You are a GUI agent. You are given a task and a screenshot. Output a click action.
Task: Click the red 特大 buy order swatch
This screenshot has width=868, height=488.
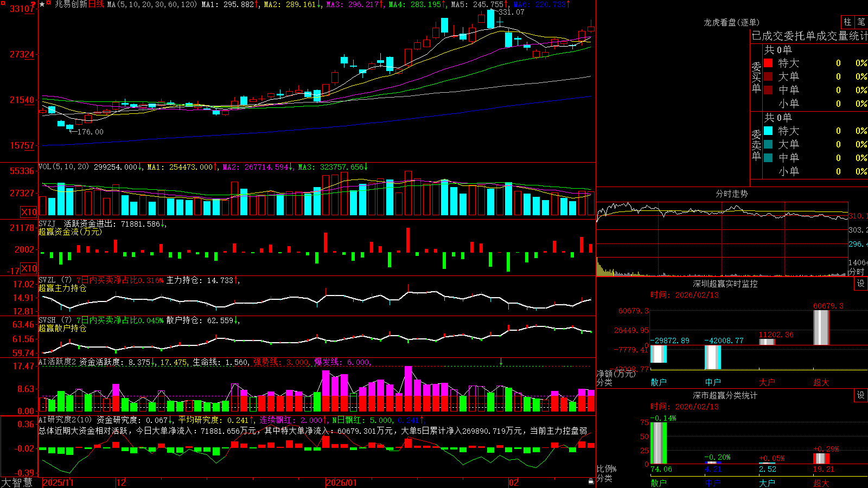(x=768, y=63)
